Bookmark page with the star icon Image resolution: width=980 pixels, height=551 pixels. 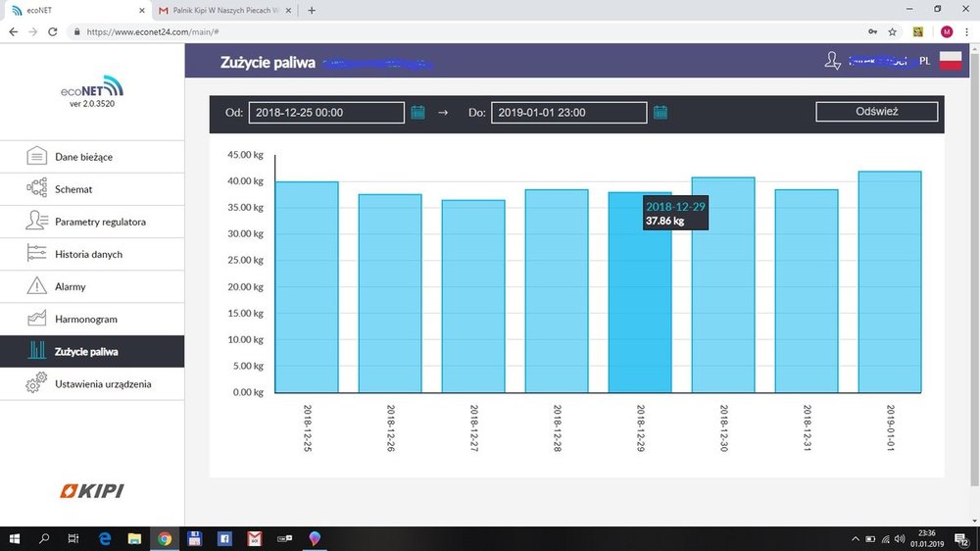click(892, 31)
